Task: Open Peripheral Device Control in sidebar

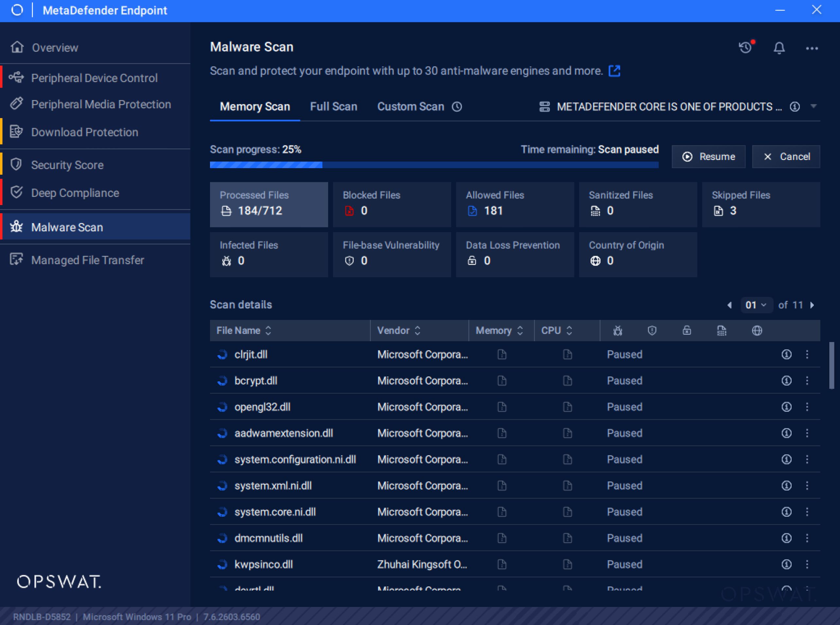Action: [94, 78]
